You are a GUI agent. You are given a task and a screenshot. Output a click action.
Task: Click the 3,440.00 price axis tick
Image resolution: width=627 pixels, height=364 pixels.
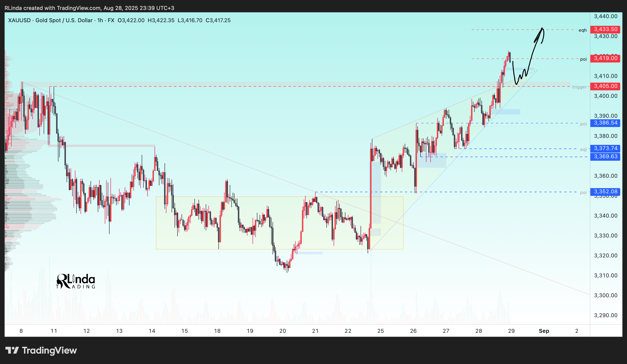(605, 17)
